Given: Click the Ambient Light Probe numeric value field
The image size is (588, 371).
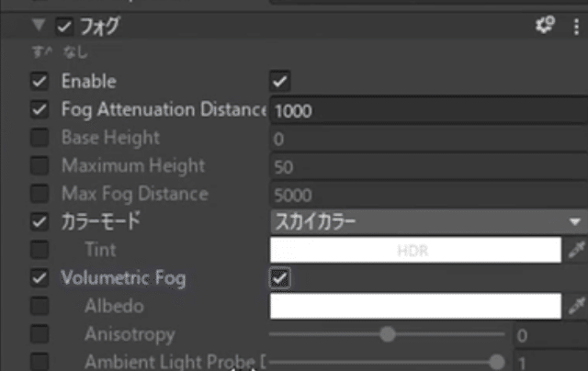Looking at the screenshot, I should (x=551, y=362).
